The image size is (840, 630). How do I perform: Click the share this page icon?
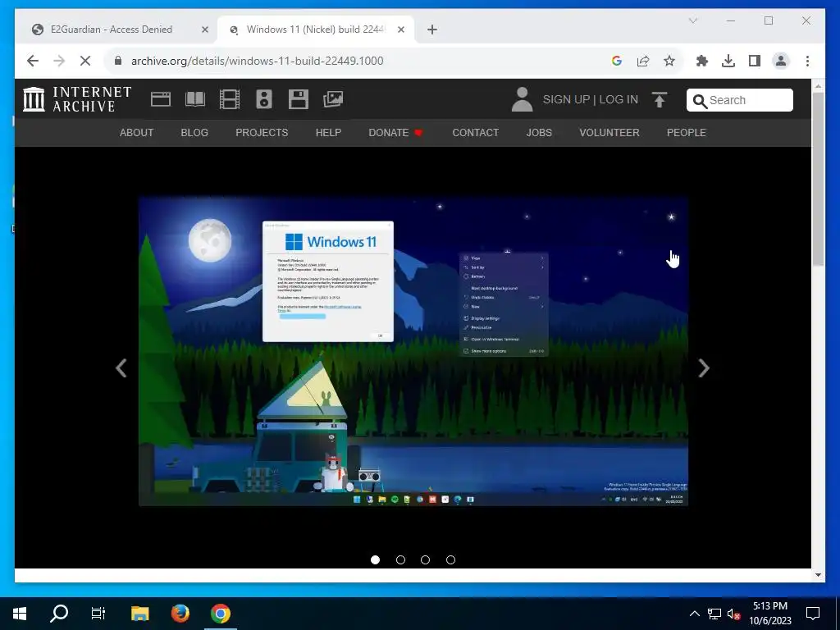(643, 61)
